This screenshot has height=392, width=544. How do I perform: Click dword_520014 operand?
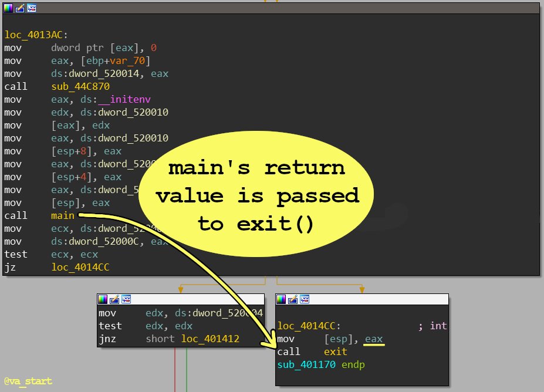104,73
